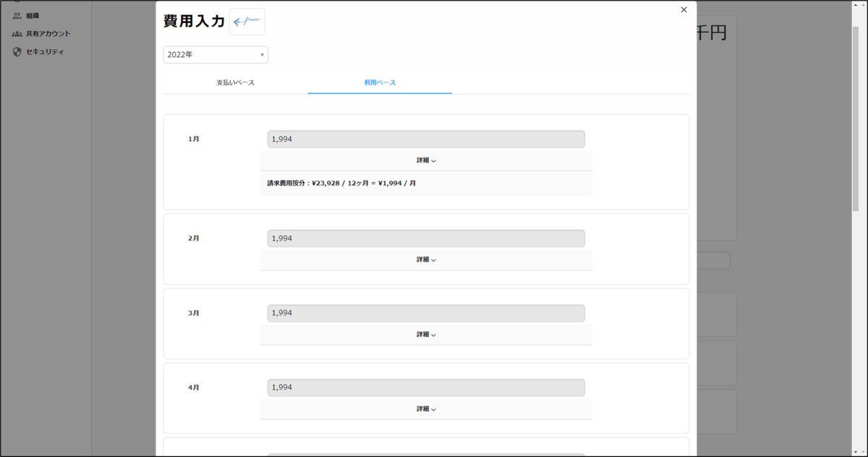Click the freee logo thumbnail
Viewport: 868px width, 457px height.
247,22
